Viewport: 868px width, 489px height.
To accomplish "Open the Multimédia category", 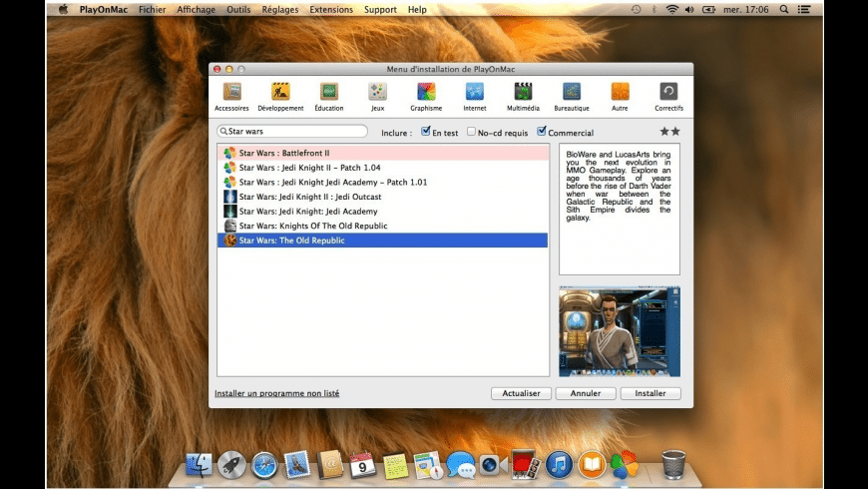I will point(523,97).
